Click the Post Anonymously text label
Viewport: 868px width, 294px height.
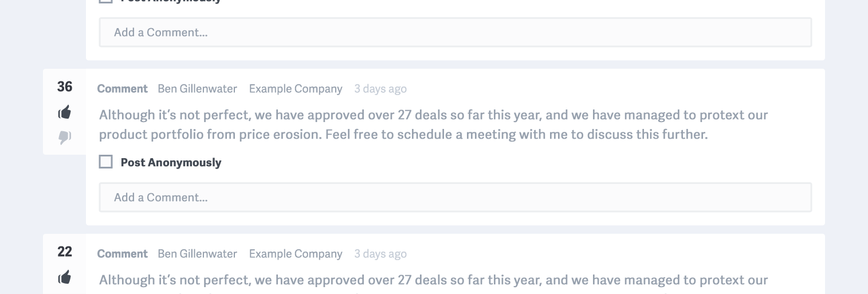[x=171, y=162]
